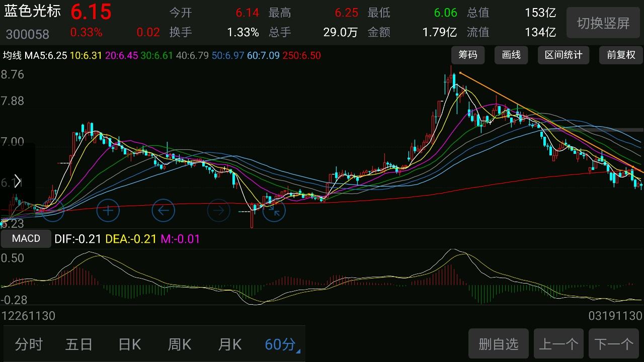Tap the -0.28 MACD axis label

14,300
